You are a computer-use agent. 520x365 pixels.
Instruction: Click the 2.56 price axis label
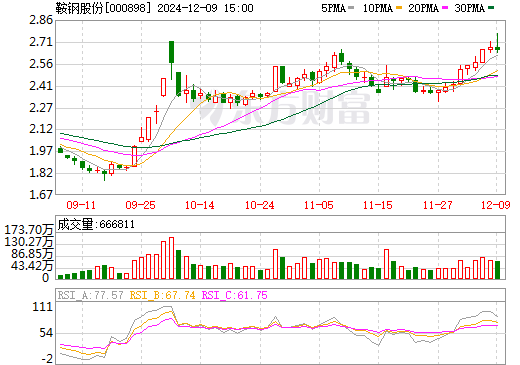coord(41,64)
